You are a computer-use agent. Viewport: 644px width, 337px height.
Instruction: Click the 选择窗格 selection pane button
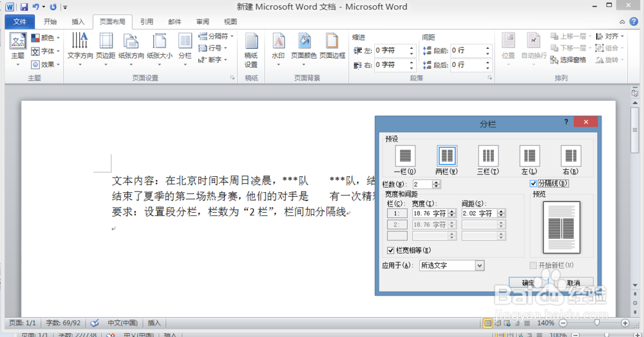click(x=569, y=60)
